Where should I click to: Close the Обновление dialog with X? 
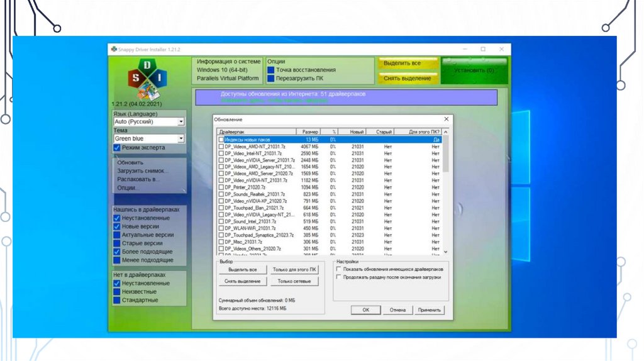(447, 119)
